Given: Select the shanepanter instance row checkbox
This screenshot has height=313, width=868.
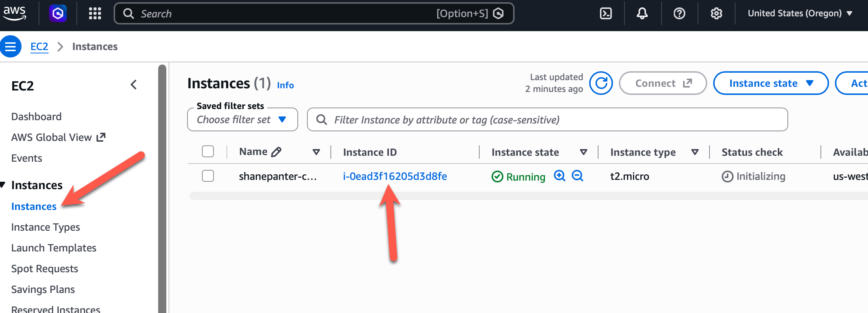Looking at the screenshot, I should tap(208, 176).
